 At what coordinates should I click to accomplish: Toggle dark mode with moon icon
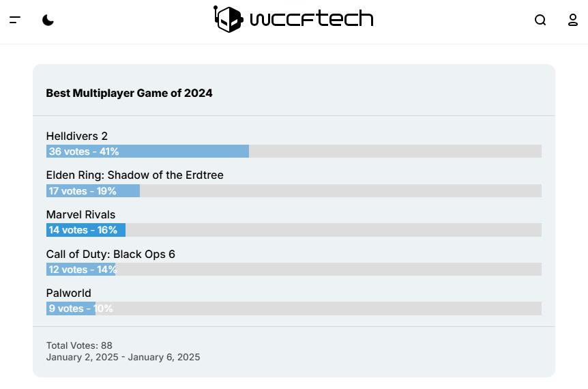pyautogui.click(x=48, y=20)
